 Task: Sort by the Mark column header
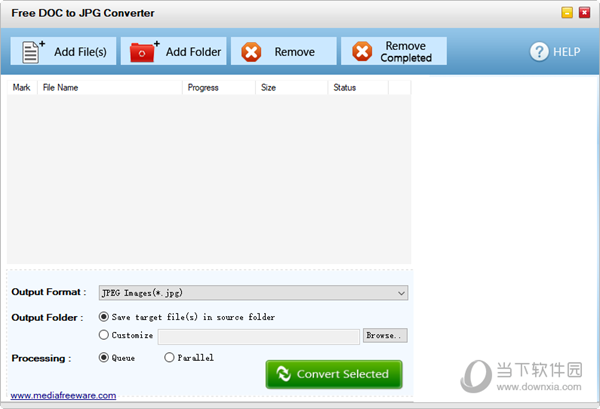[x=21, y=88]
